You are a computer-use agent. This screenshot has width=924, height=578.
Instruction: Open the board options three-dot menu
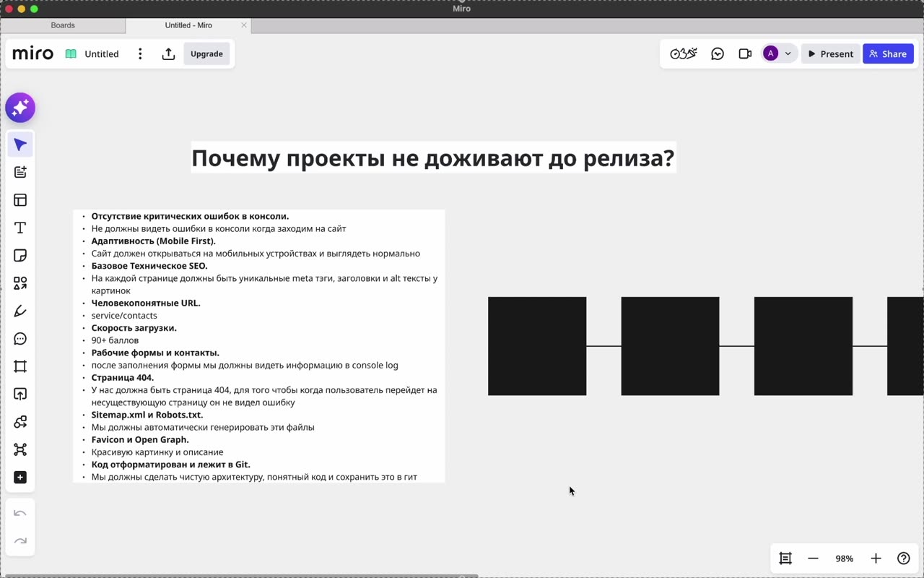point(140,54)
